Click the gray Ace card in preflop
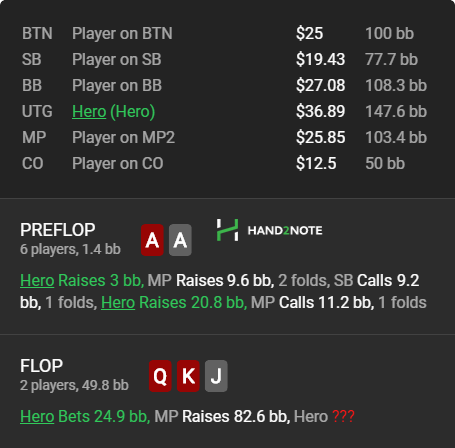Image resolution: width=455 pixels, height=448 pixels. [x=180, y=240]
